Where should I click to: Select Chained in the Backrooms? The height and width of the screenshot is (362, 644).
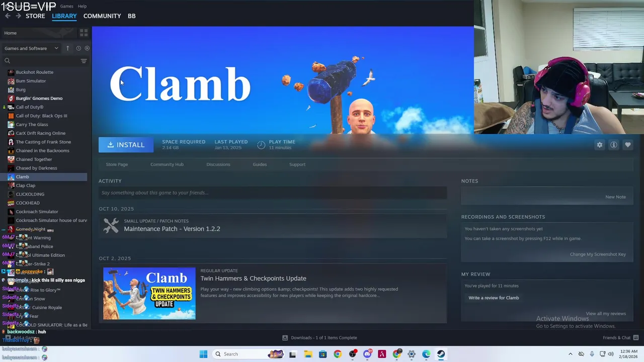point(42,151)
